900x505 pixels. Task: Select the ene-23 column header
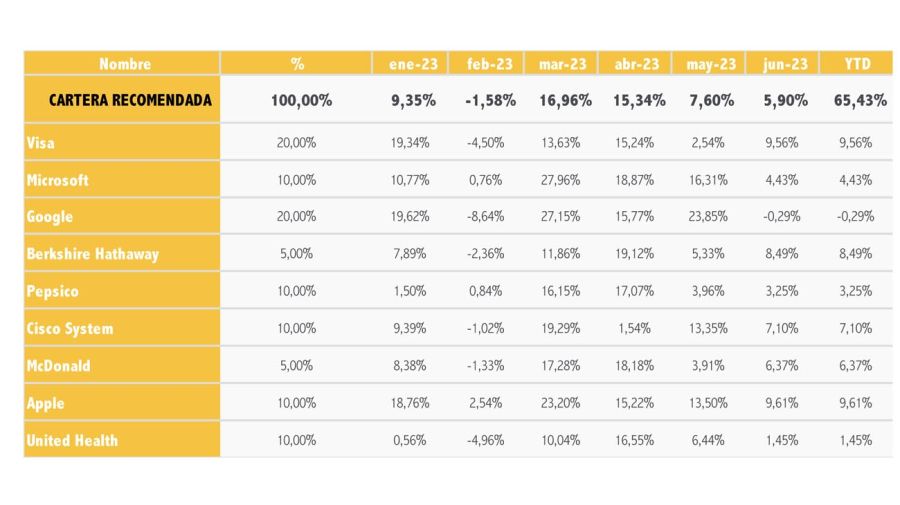point(413,64)
